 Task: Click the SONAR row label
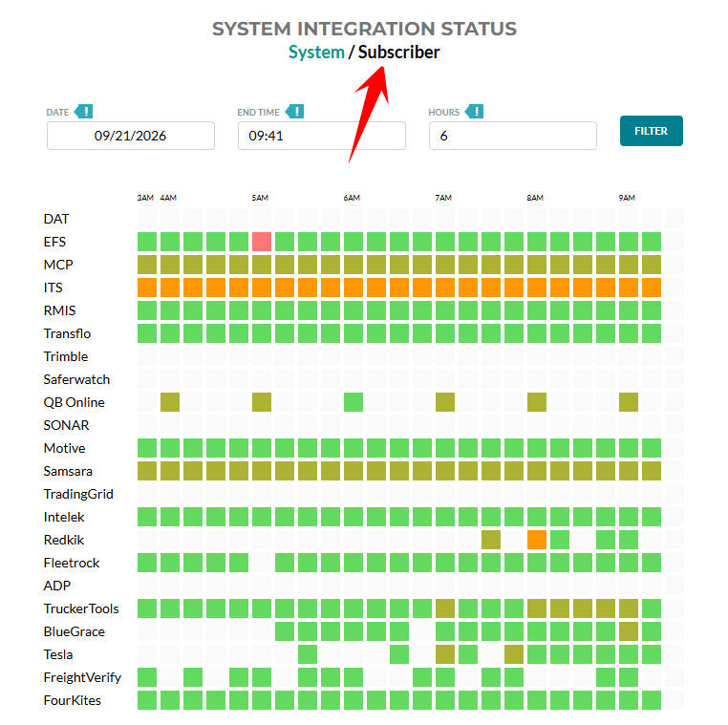(x=66, y=425)
